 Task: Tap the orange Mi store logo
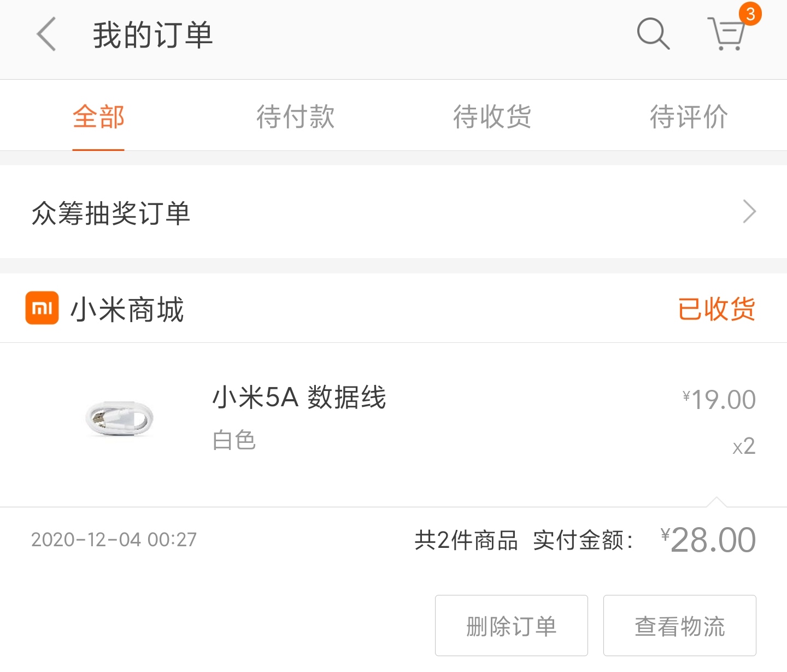coord(42,308)
